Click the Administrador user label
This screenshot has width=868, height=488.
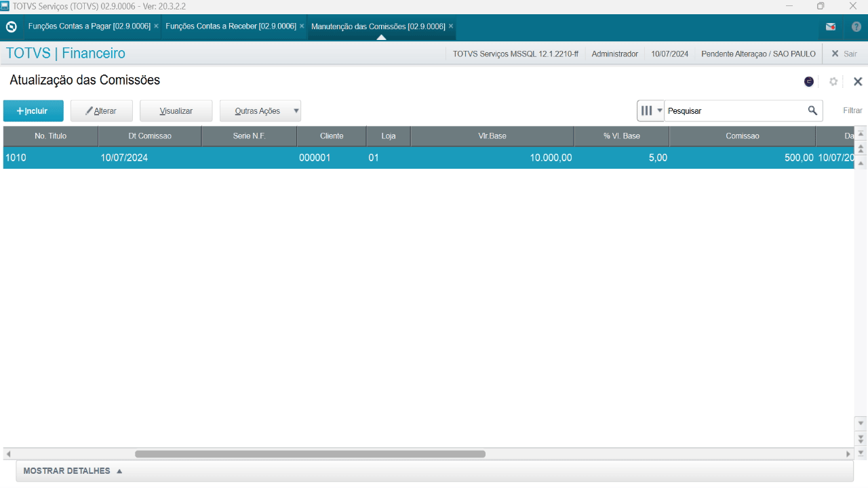(x=614, y=54)
